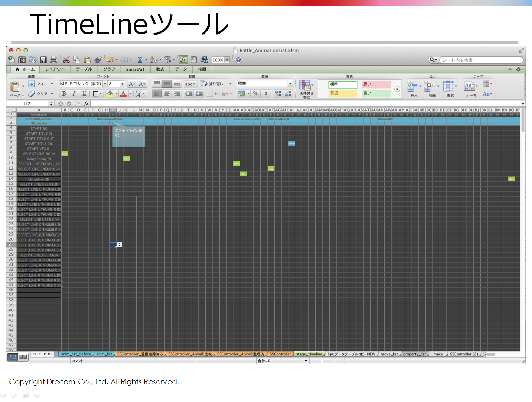This screenshot has width=532, height=402.
Task: Open the Media browser icon
Action: click(x=204, y=60)
